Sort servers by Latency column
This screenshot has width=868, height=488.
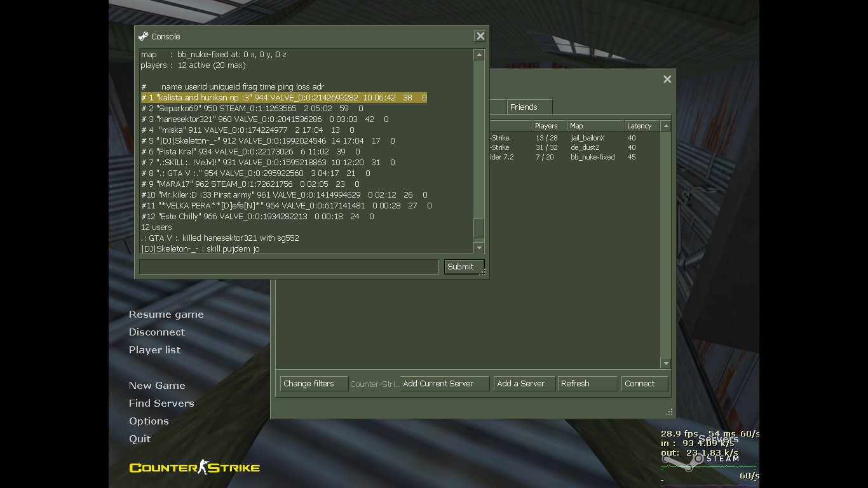click(x=642, y=126)
